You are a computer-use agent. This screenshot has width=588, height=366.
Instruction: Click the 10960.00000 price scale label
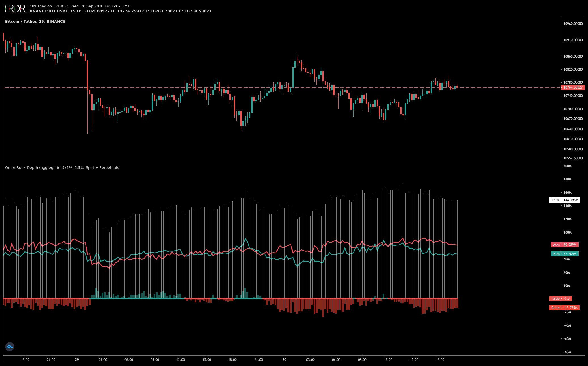pyautogui.click(x=573, y=24)
